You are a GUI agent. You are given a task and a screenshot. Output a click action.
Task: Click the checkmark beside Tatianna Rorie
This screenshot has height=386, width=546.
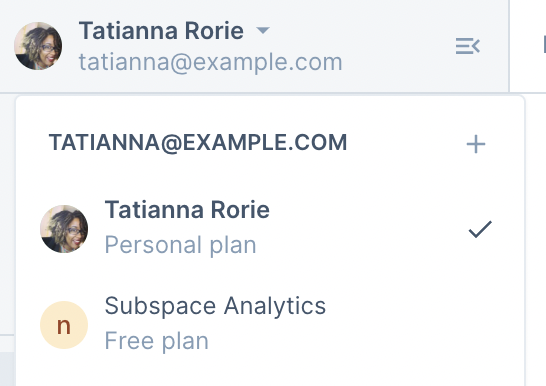(480, 229)
